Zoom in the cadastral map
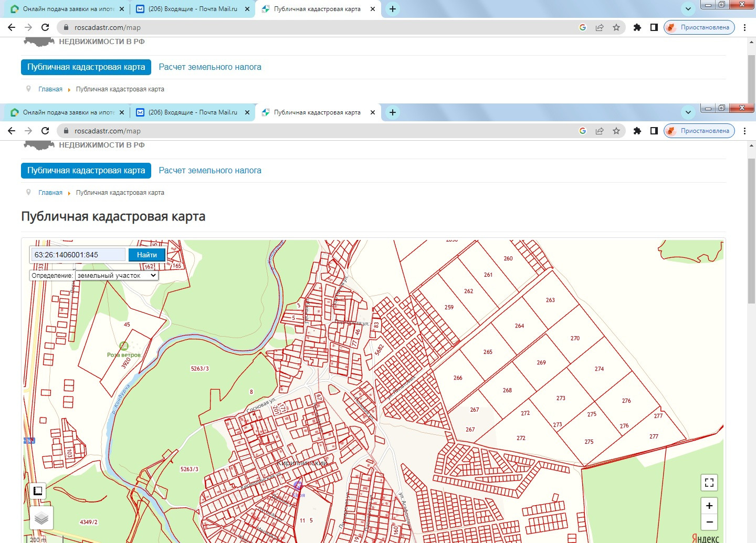Viewport: 756px width, 543px height. pyautogui.click(x=709, y=506)
